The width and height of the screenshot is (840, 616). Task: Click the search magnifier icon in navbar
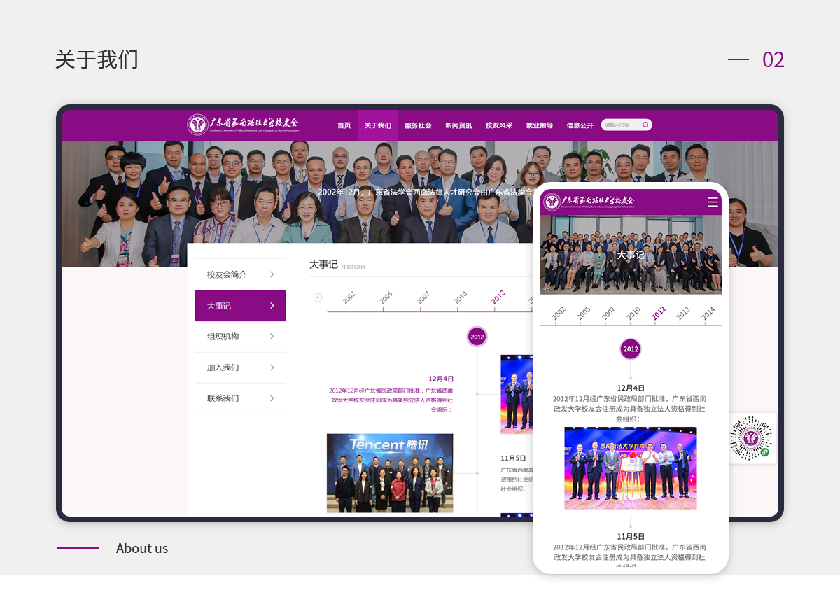(x=645, y=125)
